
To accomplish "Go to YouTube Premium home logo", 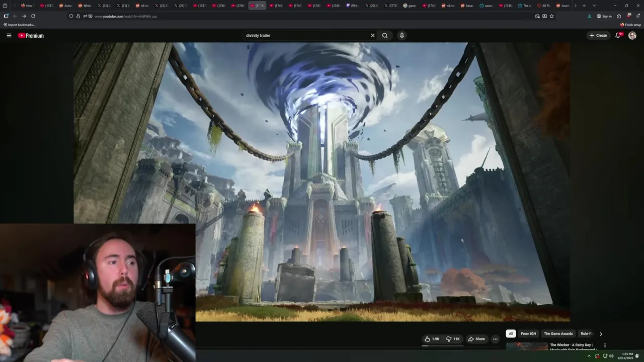I will click(x=31, y=36).
